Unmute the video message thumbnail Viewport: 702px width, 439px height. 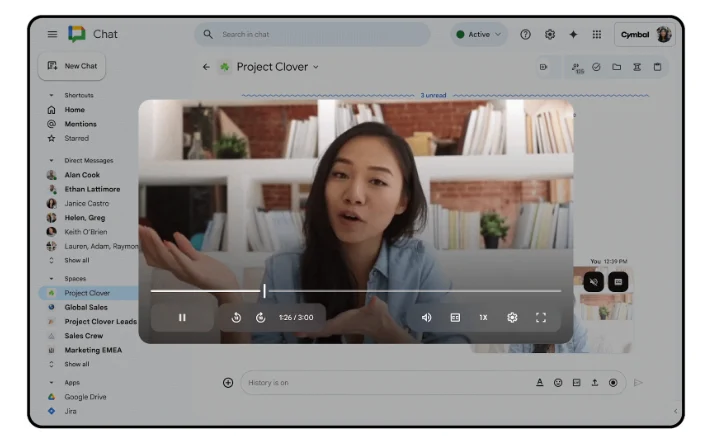[594, 282]
